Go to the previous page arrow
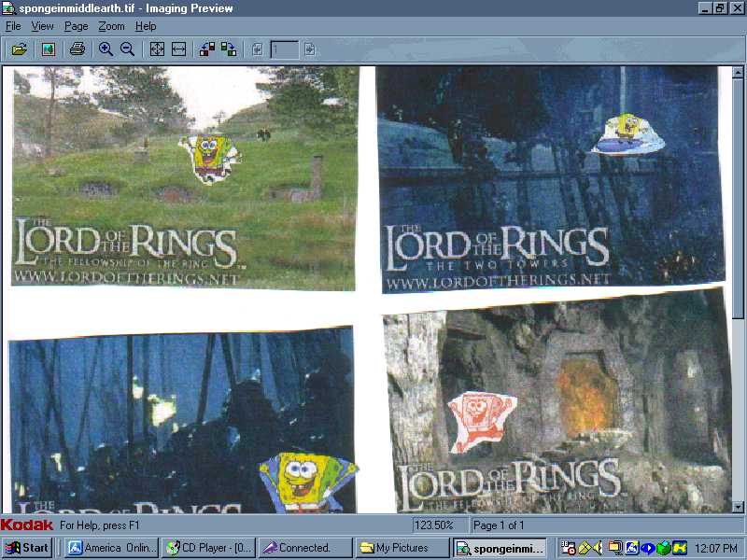 tap(258, 49)
